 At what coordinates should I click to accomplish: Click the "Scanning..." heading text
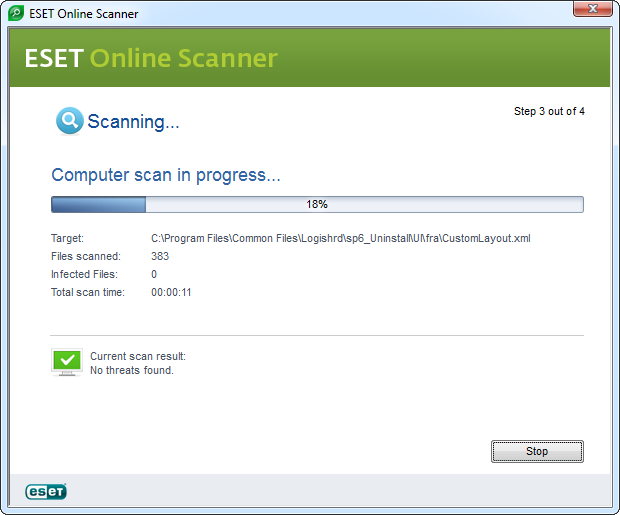pyautogui.click(x=133, y=121)
